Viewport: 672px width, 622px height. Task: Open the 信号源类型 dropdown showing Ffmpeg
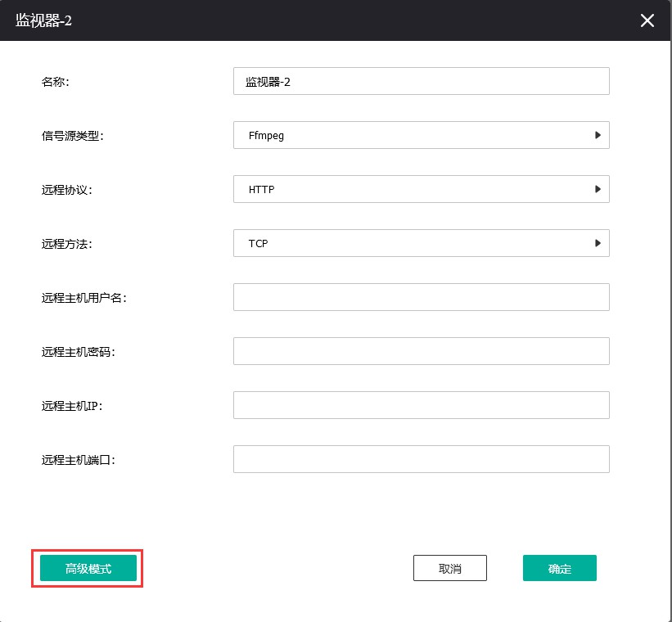tap(421, 136)
